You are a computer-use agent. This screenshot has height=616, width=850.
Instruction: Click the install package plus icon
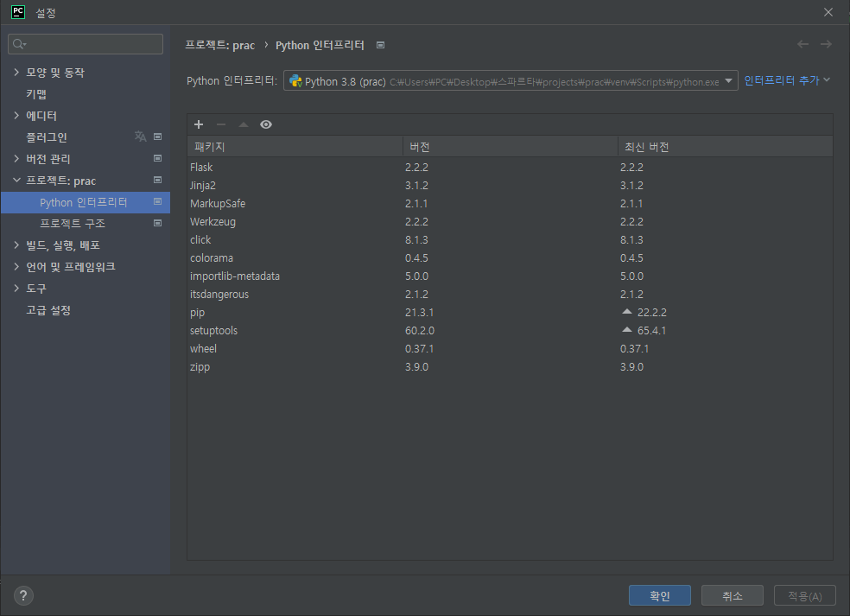pyautogui.click(x=199, y=124)
